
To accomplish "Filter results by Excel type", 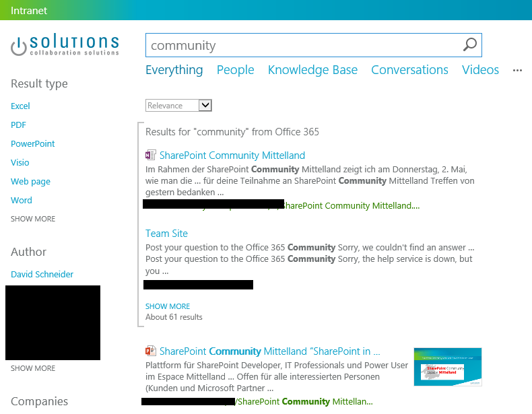I will [20, 106].
